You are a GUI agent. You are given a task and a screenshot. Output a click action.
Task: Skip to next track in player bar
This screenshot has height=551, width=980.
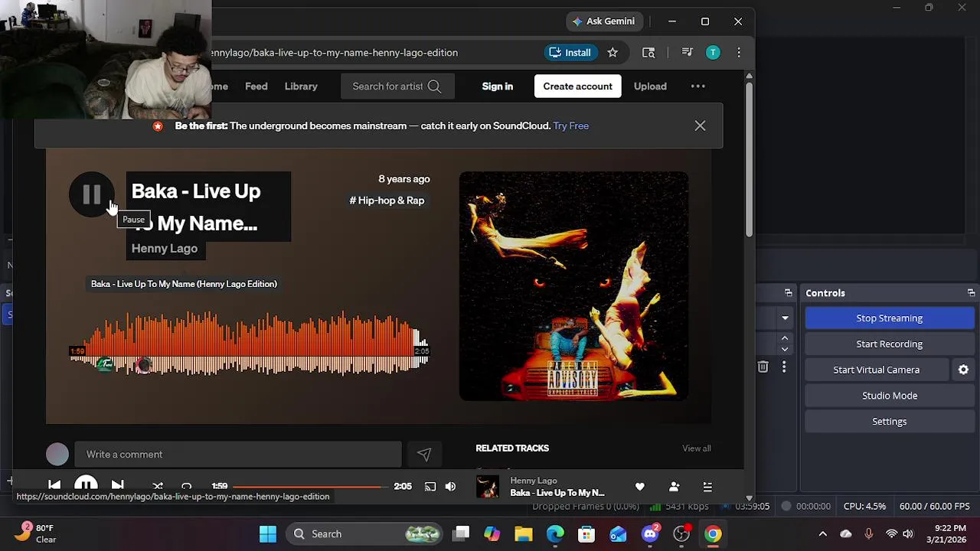(117, 486)
